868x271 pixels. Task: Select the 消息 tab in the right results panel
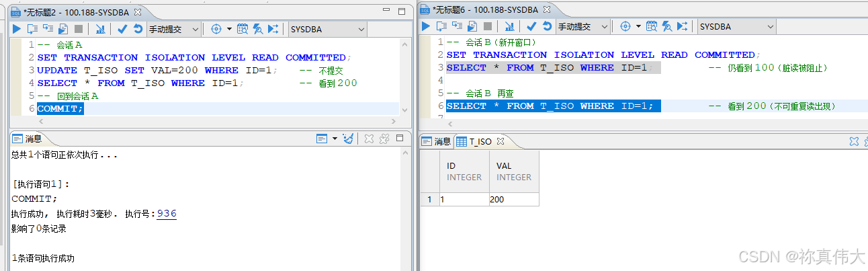(437, 141)
